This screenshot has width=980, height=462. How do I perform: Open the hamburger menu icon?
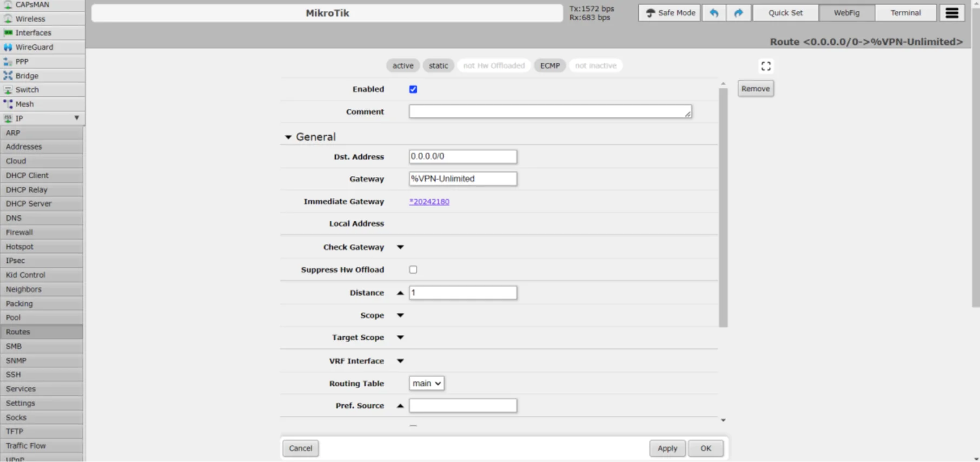952,13
